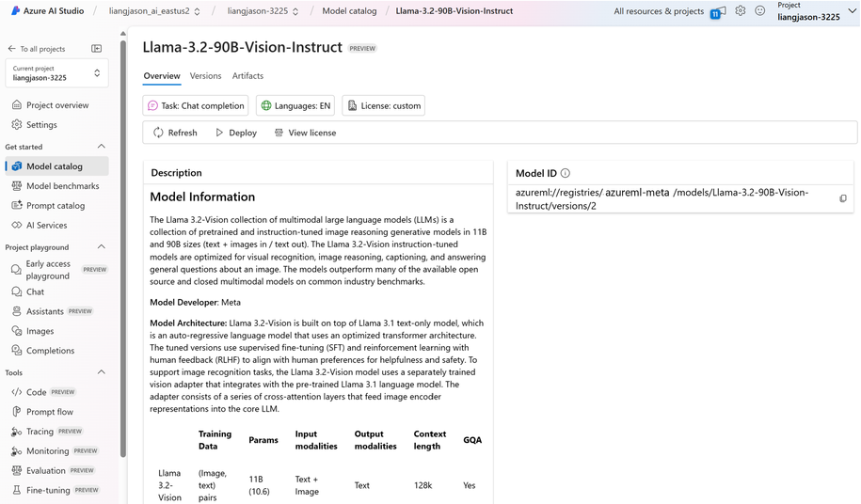
Task: Click Llama-3.2-90B-Vision-Instruct breadcrumb
Action: tap(454, 11)
